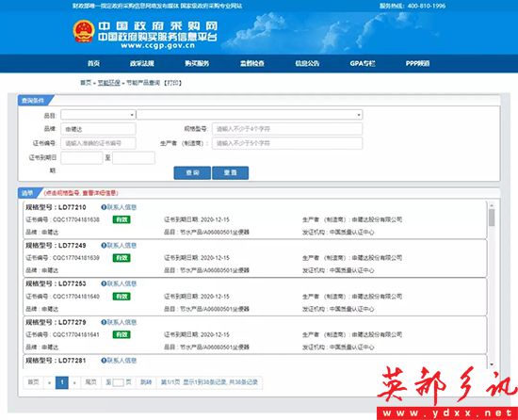Open contact info icon for LD77210
This screenshot has height=420, width=518.
coord(104,207)
